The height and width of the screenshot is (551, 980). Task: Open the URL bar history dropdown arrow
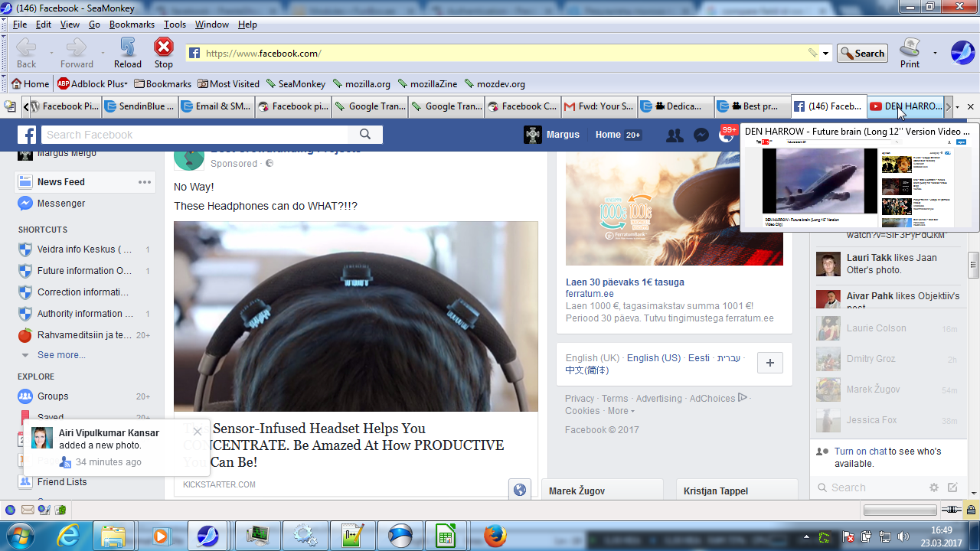click(825, 54)
